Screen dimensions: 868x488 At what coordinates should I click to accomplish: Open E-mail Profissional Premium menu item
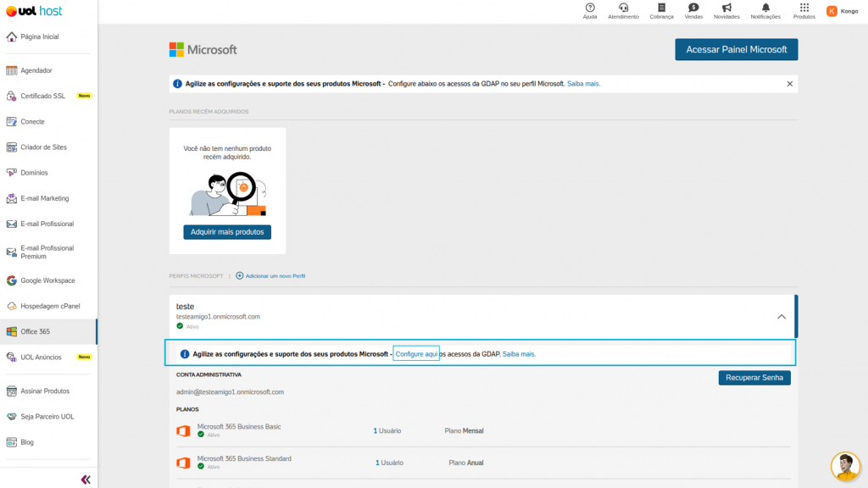48,252
